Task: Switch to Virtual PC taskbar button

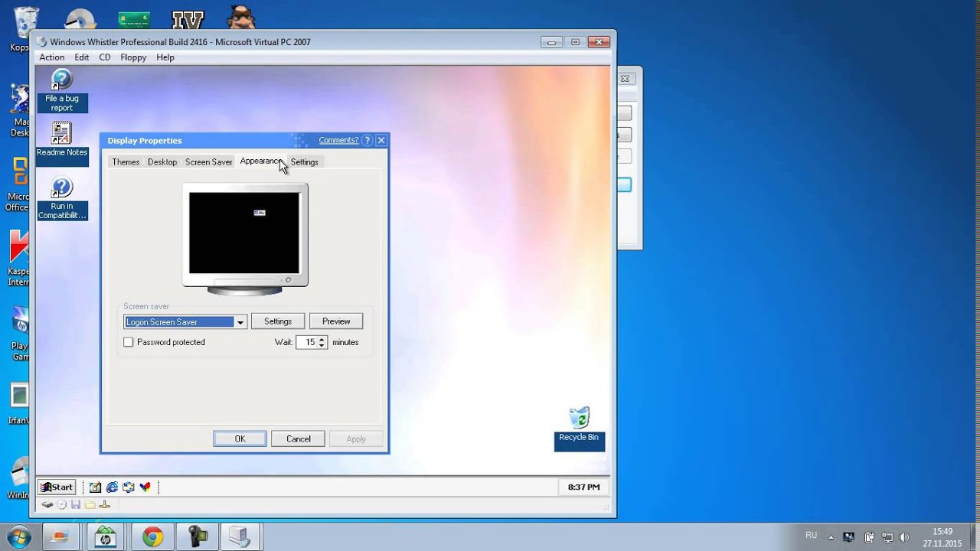Action: point(240,537)
